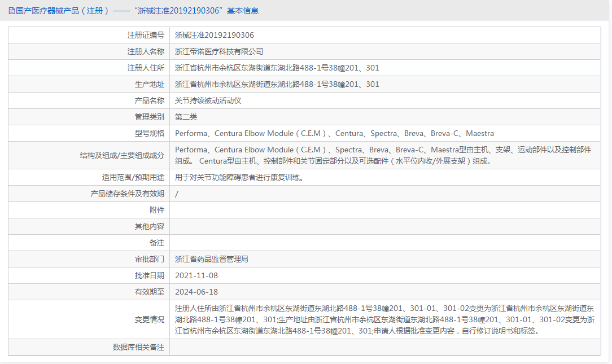Click the approval date '2021-11-08'

[x=196, y=276]
